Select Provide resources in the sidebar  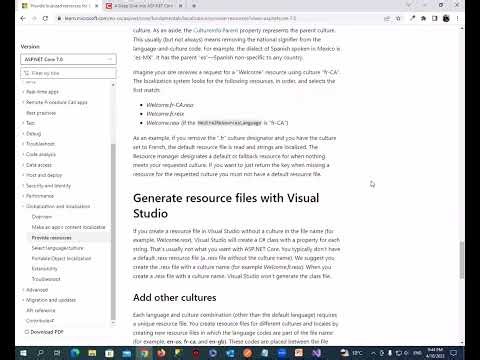52,238
